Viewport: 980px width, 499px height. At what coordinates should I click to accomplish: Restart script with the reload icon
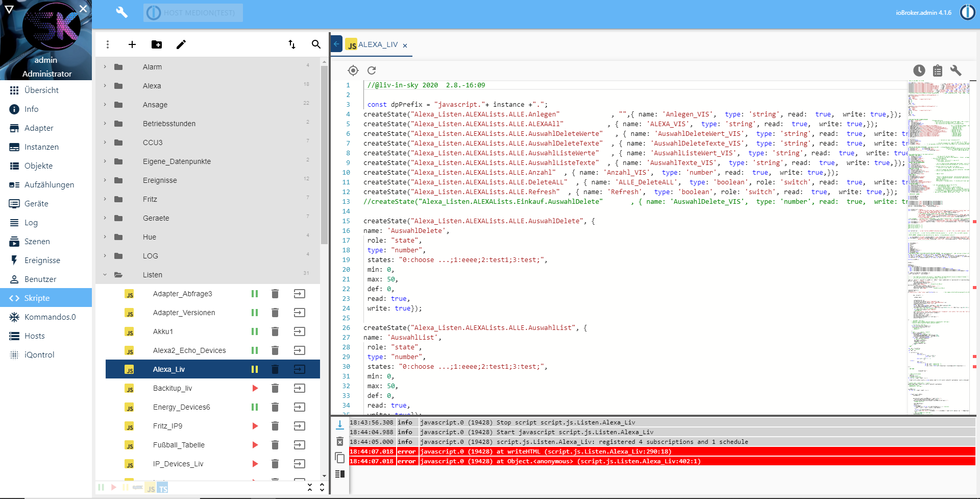(x=372, y=70)
